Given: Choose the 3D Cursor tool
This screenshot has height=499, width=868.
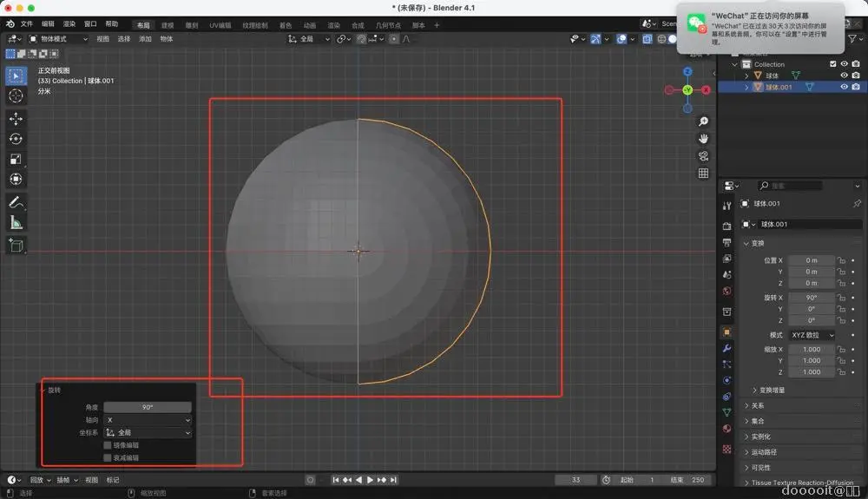Looking at the screenshot, I should tap(16, 95).
